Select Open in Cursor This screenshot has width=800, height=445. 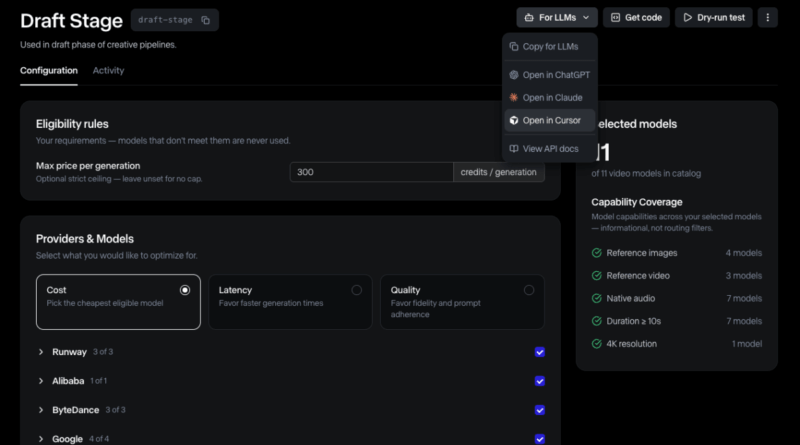point(549,120)
